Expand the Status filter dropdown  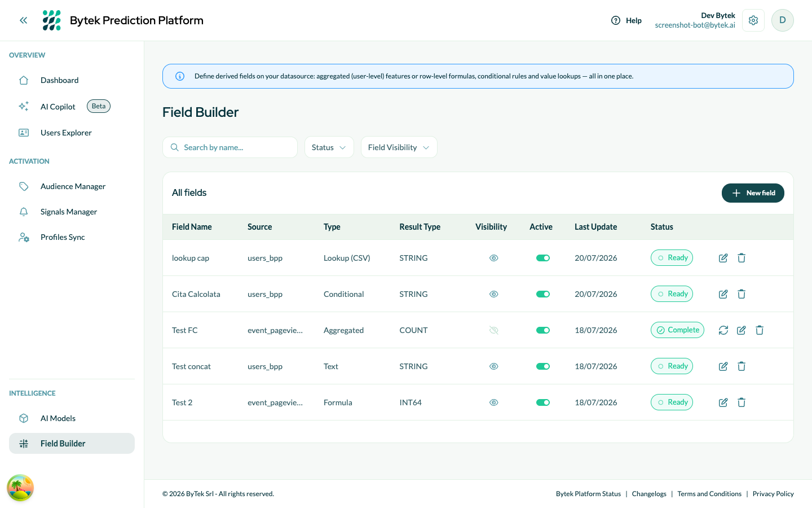click(x=329, y=147)
